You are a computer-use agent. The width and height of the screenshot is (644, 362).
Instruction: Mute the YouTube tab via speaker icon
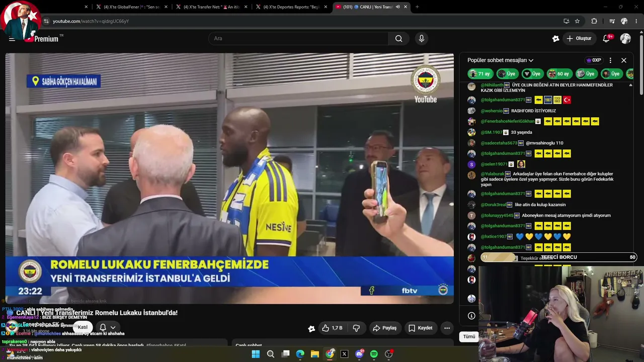[397, 7]
